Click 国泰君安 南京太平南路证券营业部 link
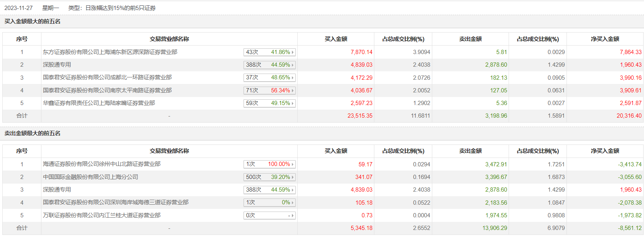Viewport: 644px width, 238px height. (x=107, y=90)
